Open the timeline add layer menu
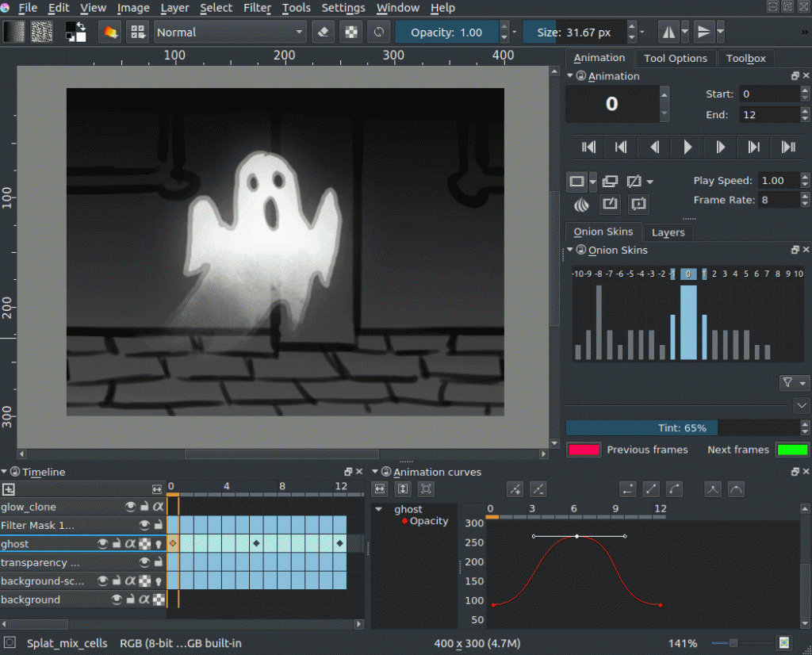 (x=8, y=489)
